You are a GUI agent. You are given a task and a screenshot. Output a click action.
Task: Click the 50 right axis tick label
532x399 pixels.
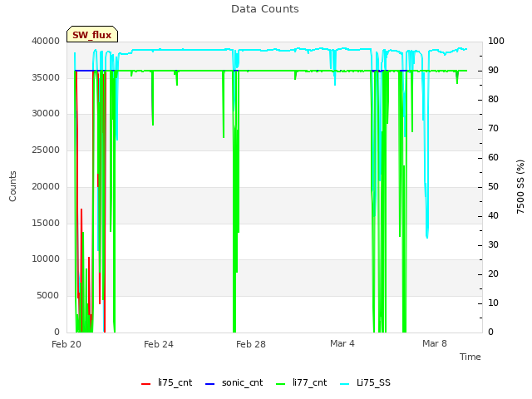point(493,186)
